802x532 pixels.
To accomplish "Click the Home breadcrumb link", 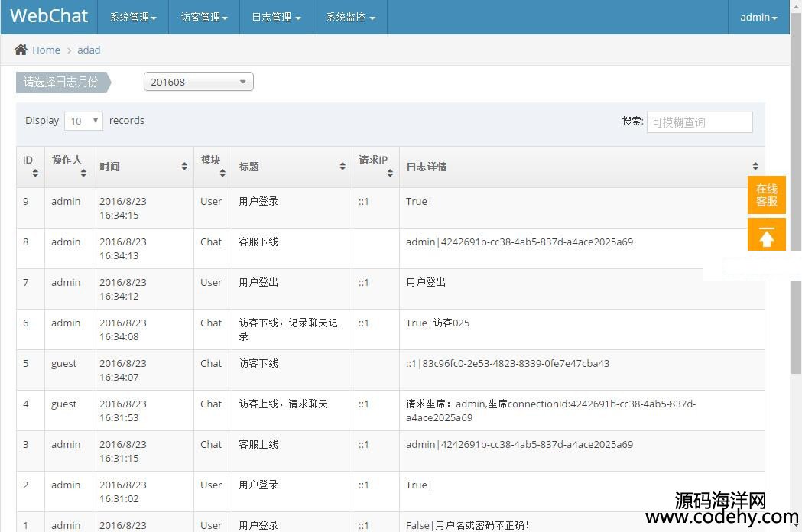I will pos(46,50).
